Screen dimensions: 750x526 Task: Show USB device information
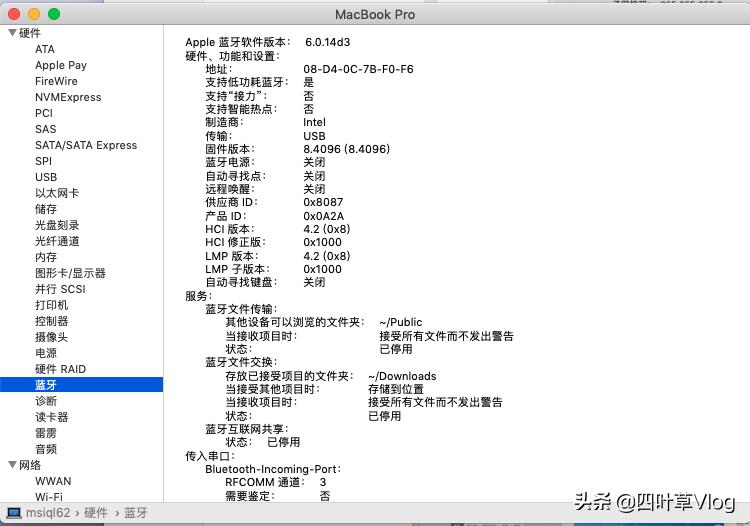46,177
